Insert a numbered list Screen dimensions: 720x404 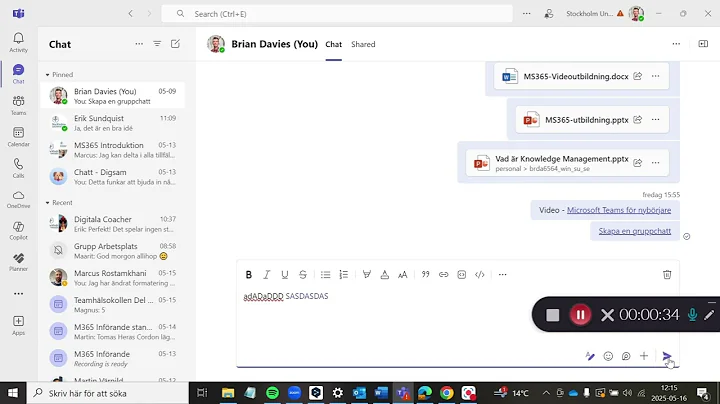pos(343,275)
